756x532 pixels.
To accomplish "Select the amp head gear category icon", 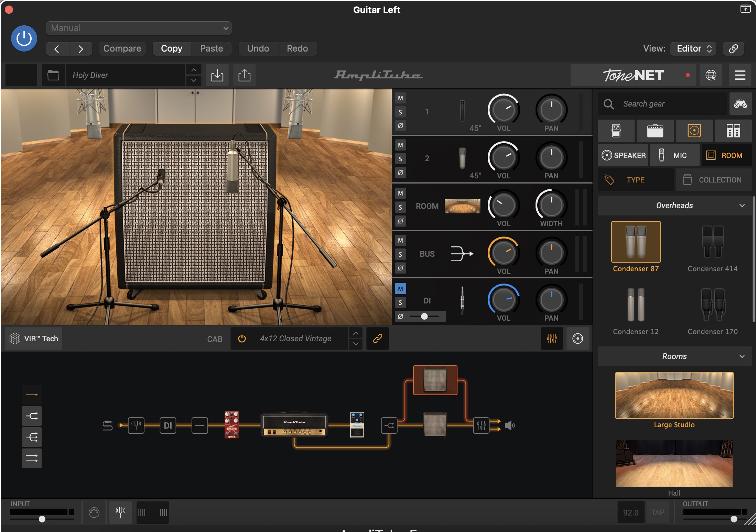I will click(655, 131).
